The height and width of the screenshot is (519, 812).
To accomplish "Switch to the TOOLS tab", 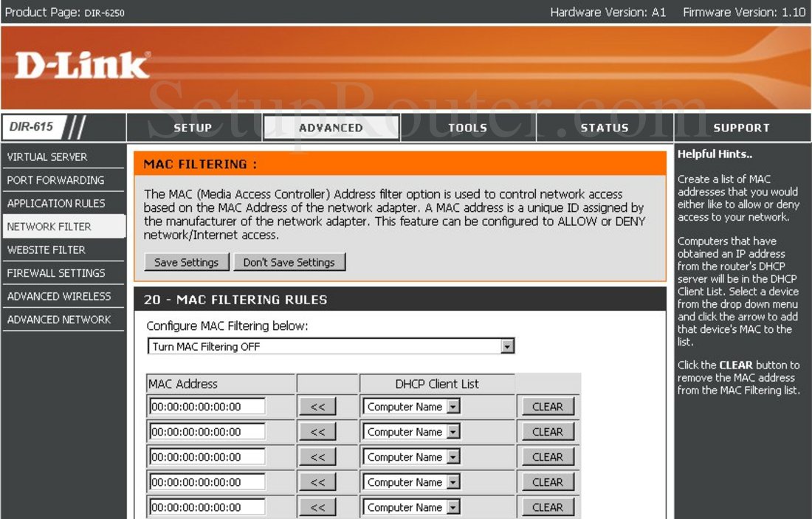I will tap(467, 128).
